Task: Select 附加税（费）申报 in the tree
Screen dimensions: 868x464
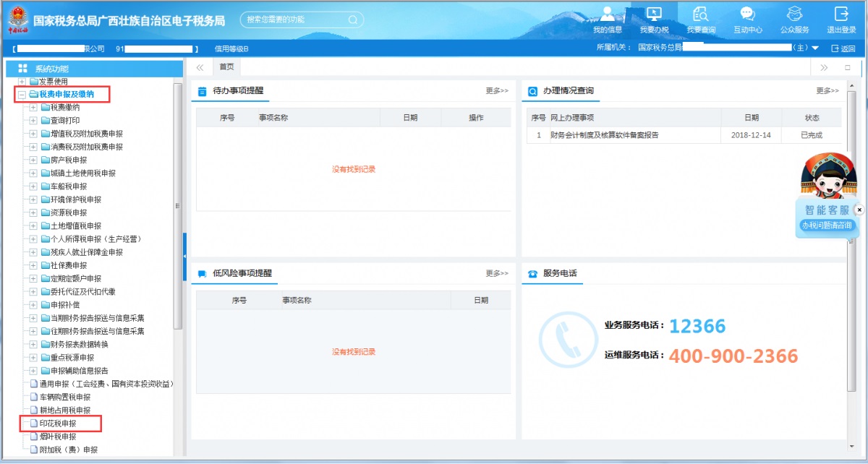Action: [x=69, y=450]
